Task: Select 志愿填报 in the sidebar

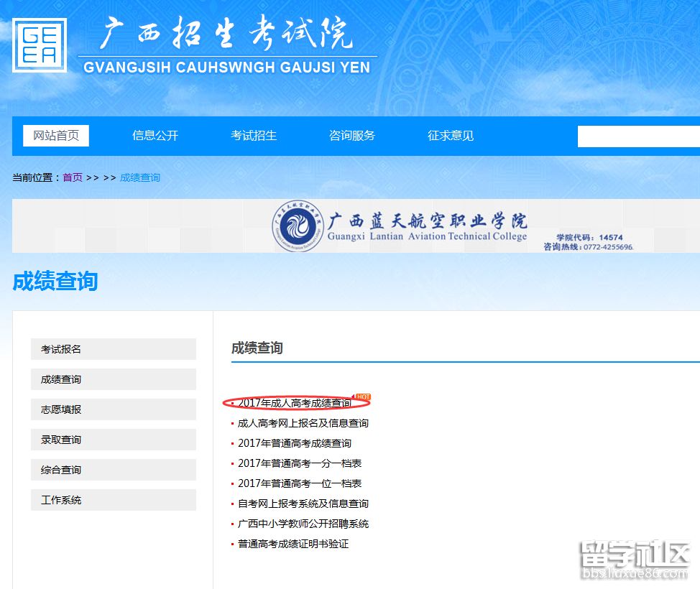Action: (113, 409)
